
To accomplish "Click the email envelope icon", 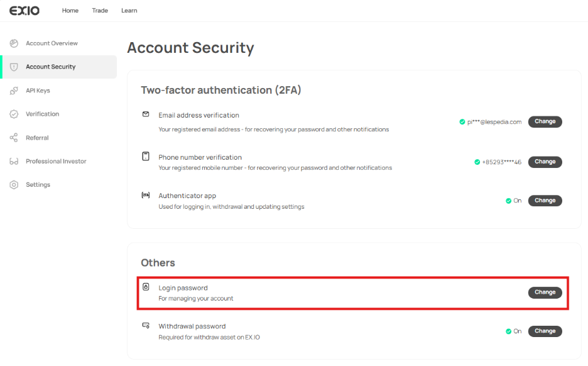I will point(146,114).
